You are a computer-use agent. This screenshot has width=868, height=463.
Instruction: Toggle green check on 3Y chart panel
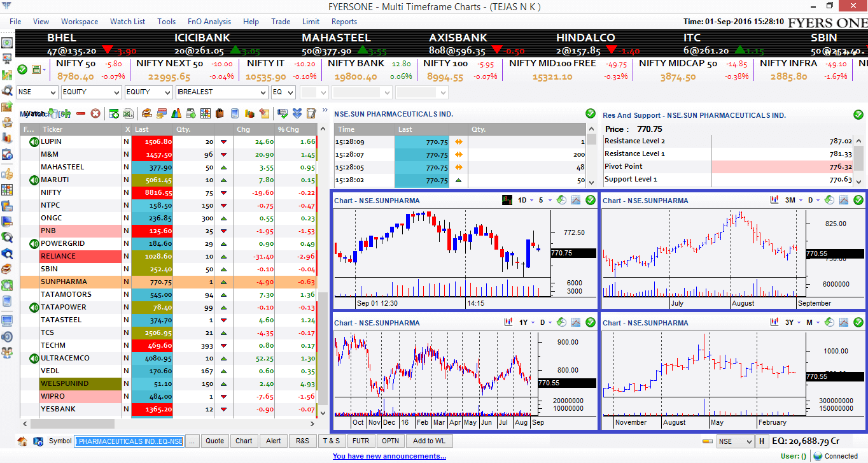[x=858, y=322]
